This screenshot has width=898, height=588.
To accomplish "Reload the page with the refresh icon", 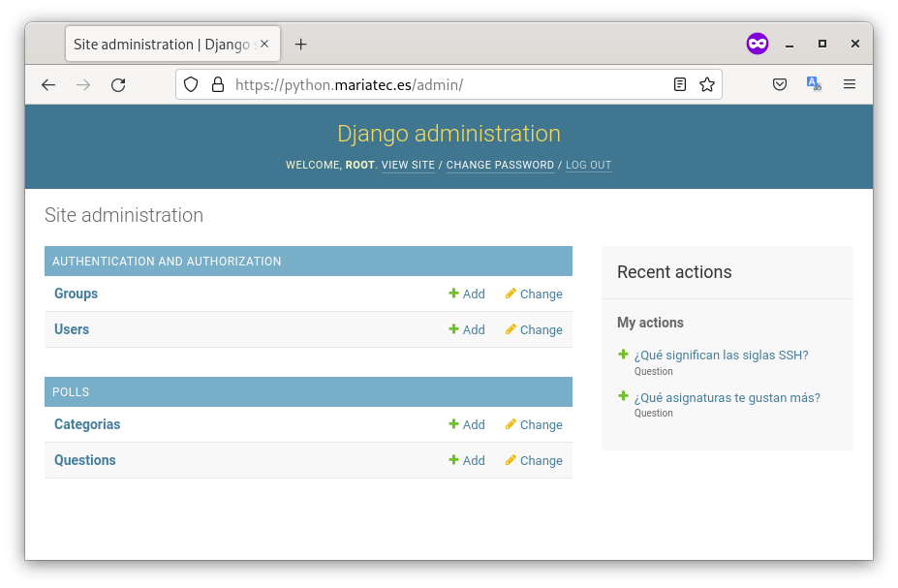I will tap(118, 85).
